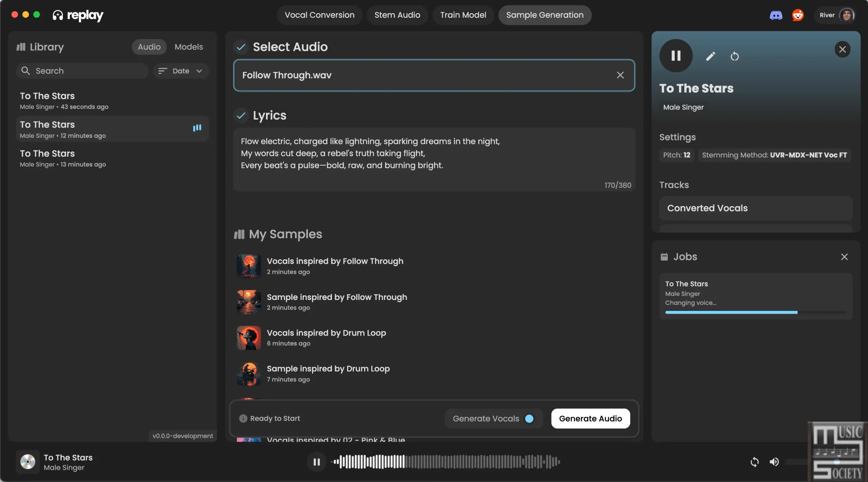Open the Reddit community icon

(798, 15)
